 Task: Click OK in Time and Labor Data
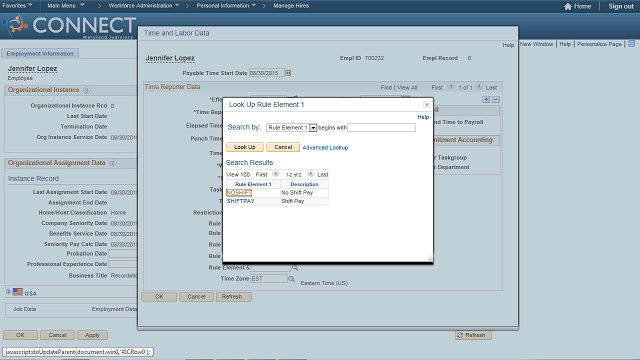tap(159, 297)
